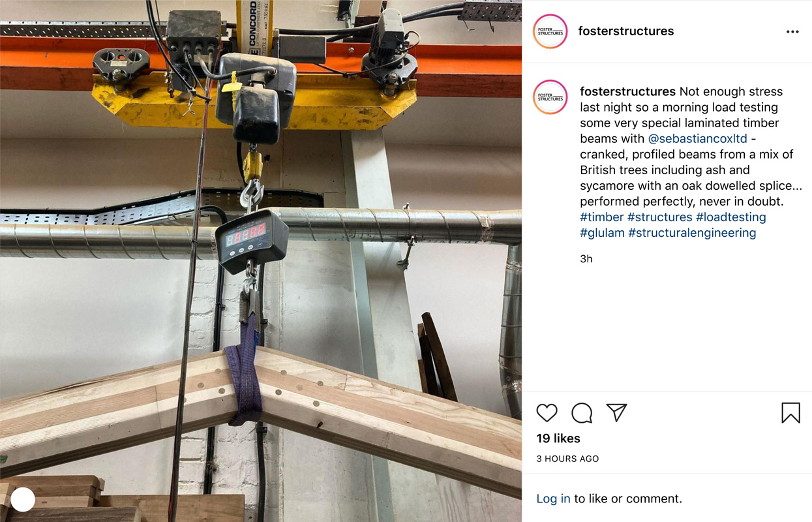Open the fosterstructures profile from the header username
Viewport: 812px width, 522px height.
pos(626,31)
